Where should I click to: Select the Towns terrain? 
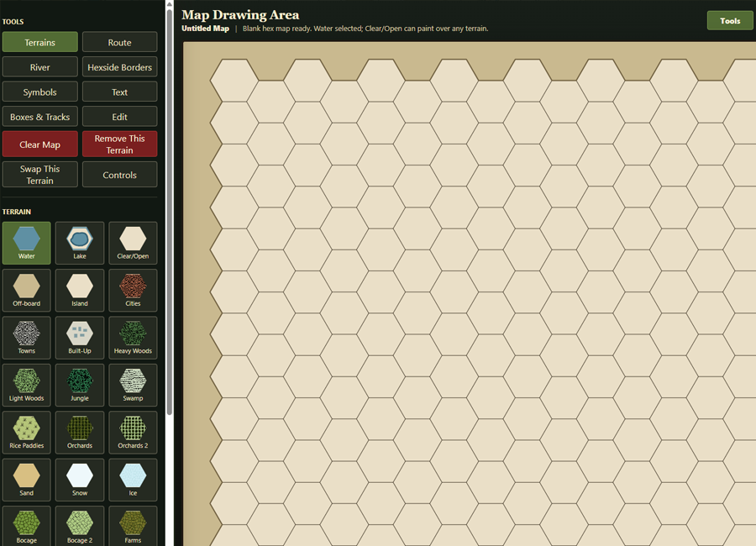(27, 337)
